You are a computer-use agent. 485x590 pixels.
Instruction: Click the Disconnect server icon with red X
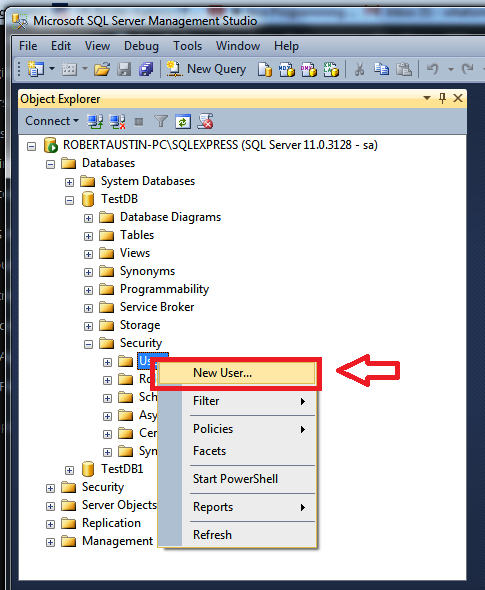click(117, 122)
